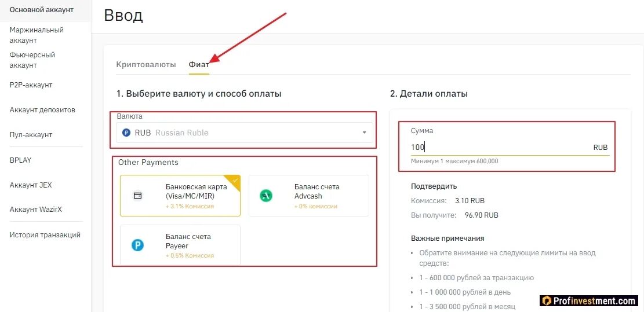
Task: Click '1 - 1 000 000 рублей в день' note
Action: point(465,292)
